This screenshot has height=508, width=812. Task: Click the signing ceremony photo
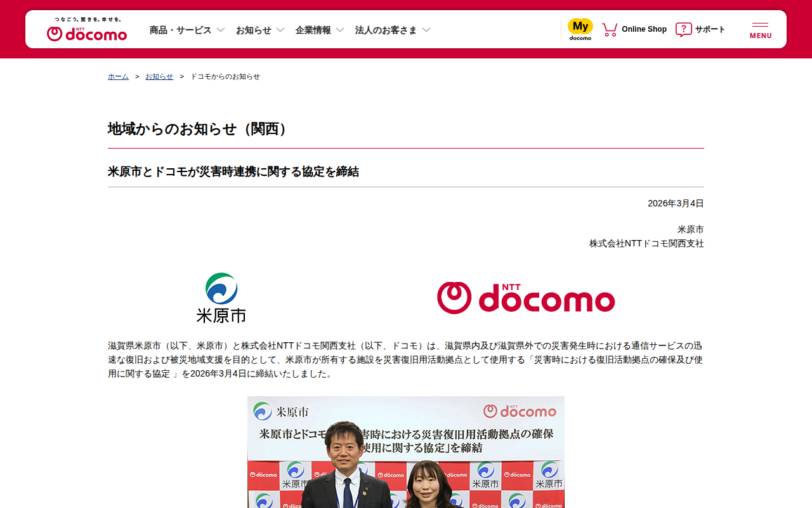(406, 452)
